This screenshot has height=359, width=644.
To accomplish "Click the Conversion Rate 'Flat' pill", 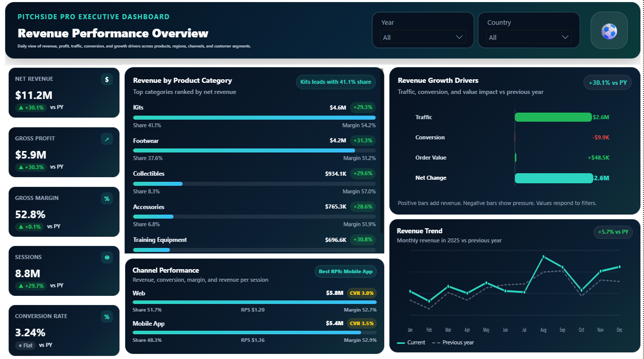I will click(x=25, y=345).
